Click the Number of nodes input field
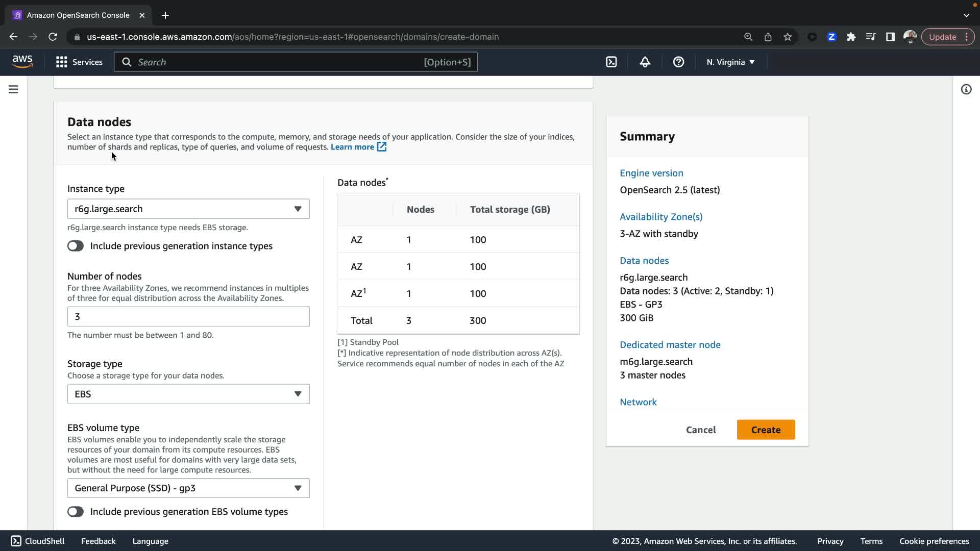Viewport: 980px width, 551px height. point(188,317)
